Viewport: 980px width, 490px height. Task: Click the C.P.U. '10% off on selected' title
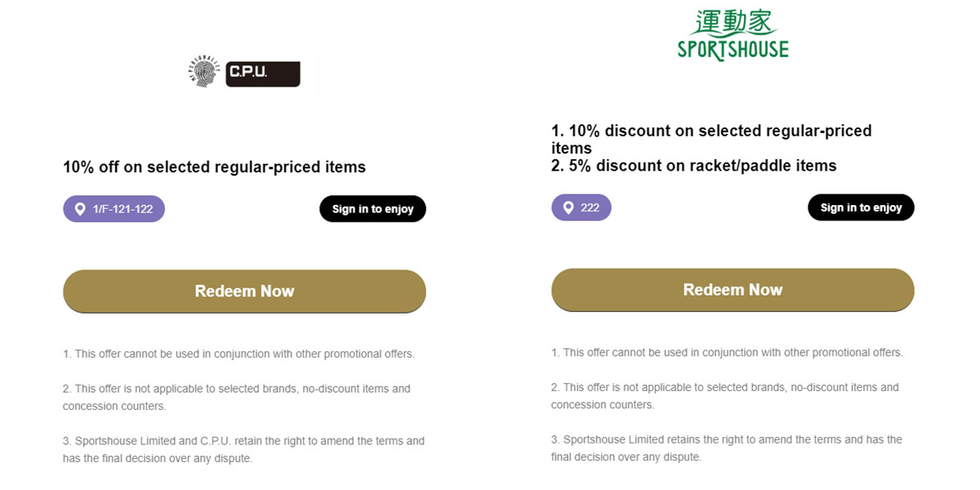pyautogui.click(x=214, y=167)
